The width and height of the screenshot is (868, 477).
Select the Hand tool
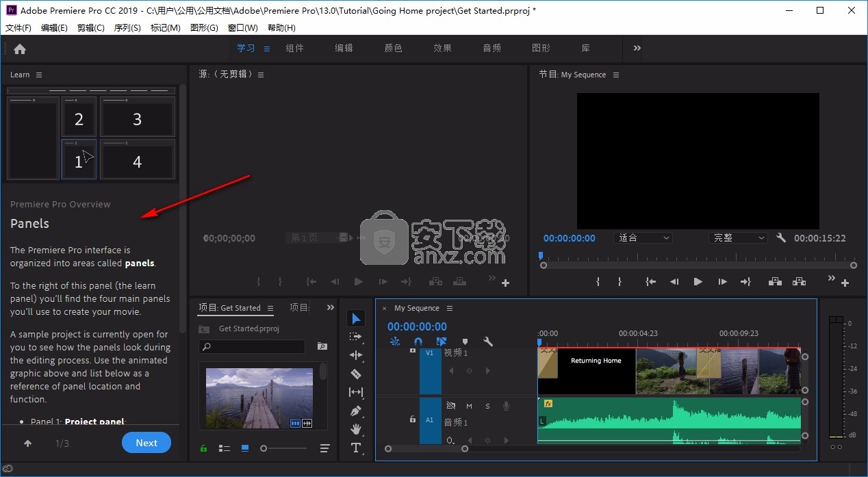click(x=356, y=429)
